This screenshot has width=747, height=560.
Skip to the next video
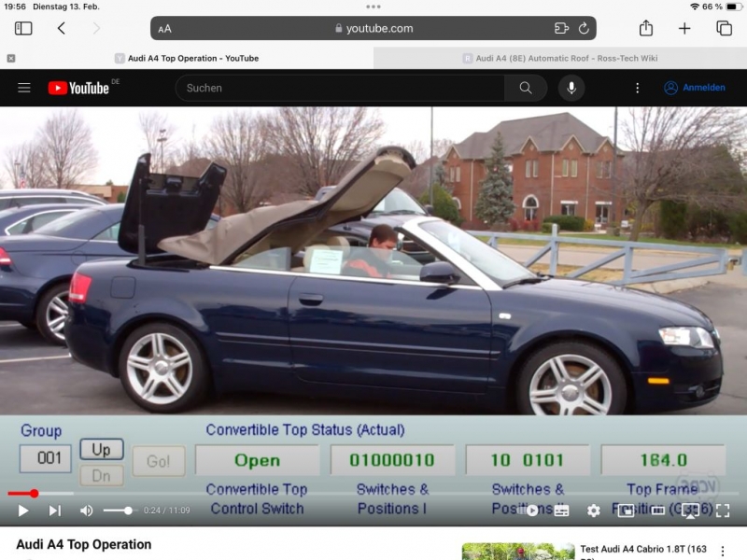[55, 511]
